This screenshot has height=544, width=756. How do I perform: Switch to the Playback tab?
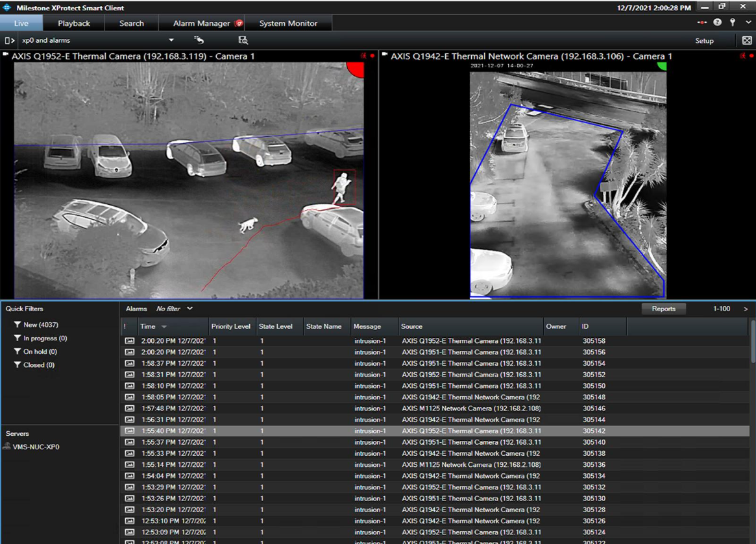[x=74, y=23]
